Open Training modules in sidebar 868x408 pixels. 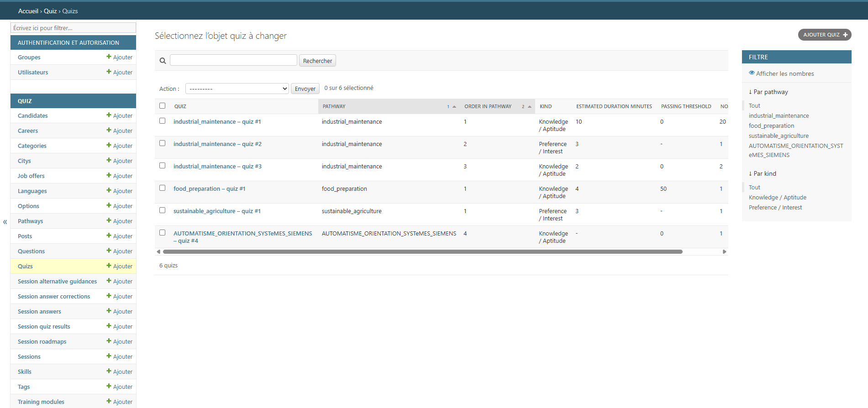[x=41, y=402]
